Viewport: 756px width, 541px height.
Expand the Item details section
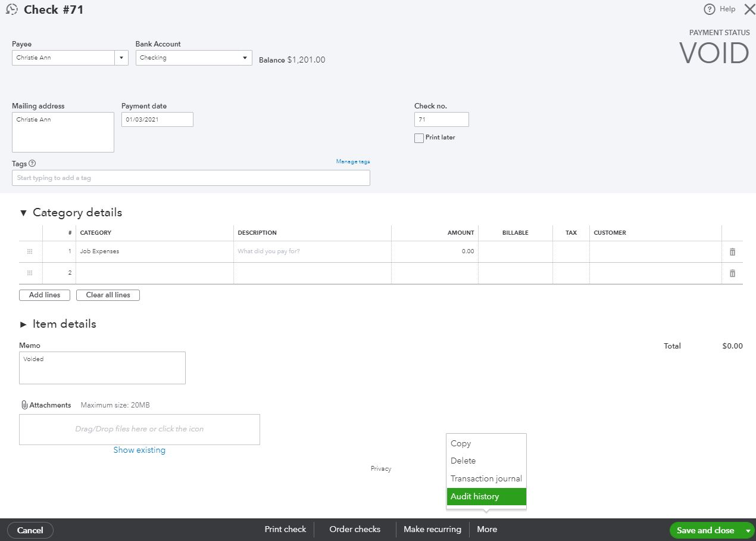[23, 325]
